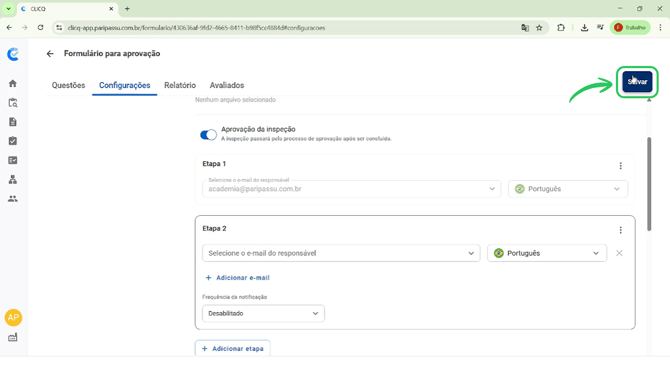Remove the Etapa 2 email row with X
Viewport: 670px width, 376px height.
[x=619, y=253]
